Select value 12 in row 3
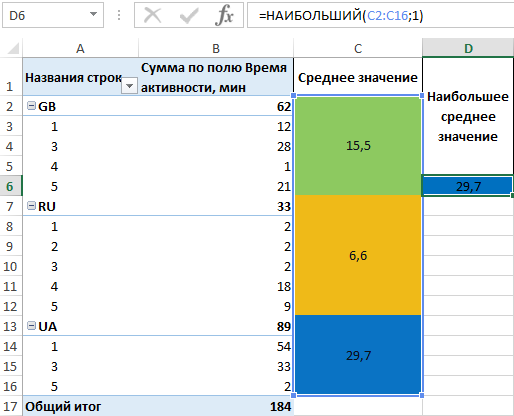This screenshot has height=416, width=514. [284, 126]
